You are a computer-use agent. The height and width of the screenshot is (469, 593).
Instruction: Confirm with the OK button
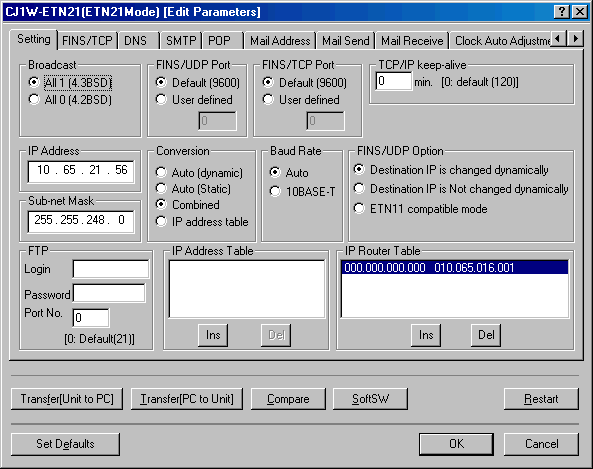[456, 444]
